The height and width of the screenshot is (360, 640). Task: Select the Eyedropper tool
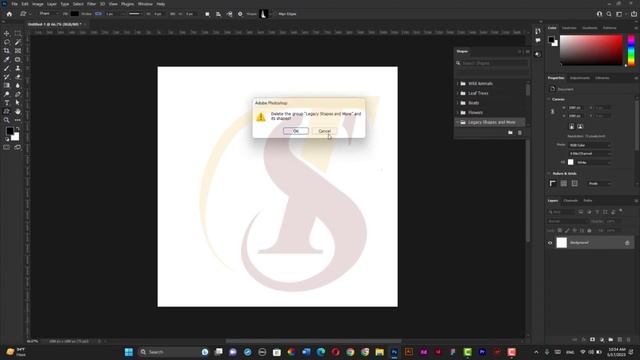tap(7, 60)
